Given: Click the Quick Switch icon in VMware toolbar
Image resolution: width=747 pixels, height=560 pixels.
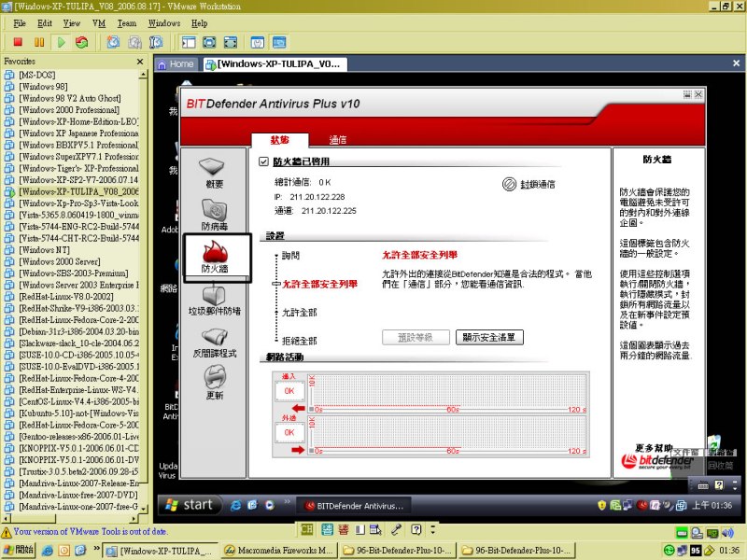Looking at the screenshot, I should click(209, 42).
